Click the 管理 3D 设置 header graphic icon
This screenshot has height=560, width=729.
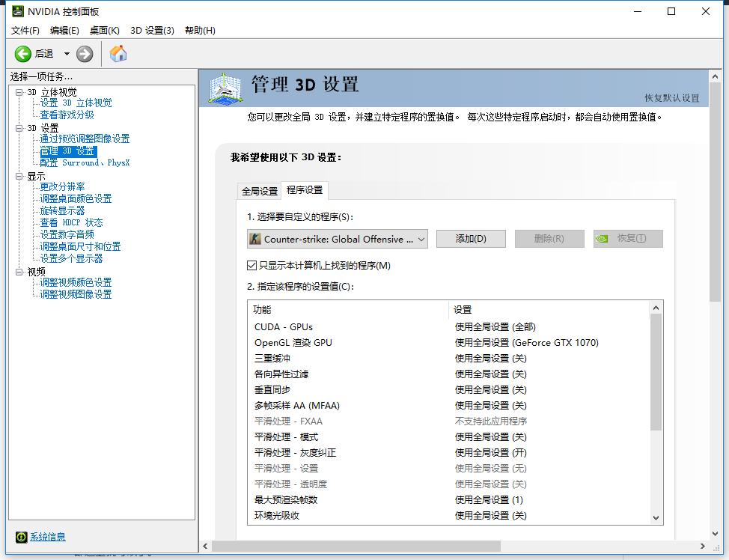[x=225, y=88]
